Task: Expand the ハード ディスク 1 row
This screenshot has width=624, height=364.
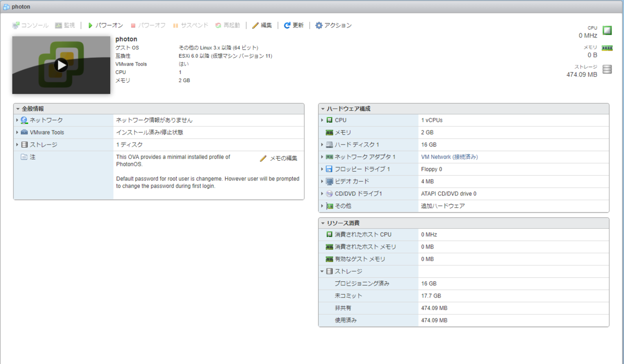Action: click(322, 145)
